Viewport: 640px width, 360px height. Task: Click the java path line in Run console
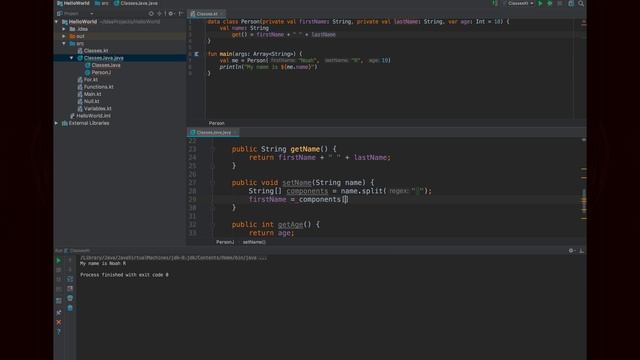click(173, 258)
